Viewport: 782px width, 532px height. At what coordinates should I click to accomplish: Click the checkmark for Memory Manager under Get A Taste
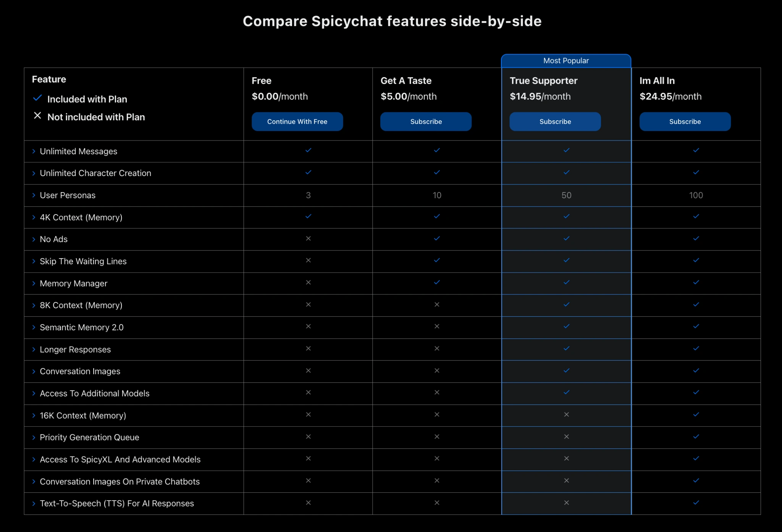tap(437, 283)
